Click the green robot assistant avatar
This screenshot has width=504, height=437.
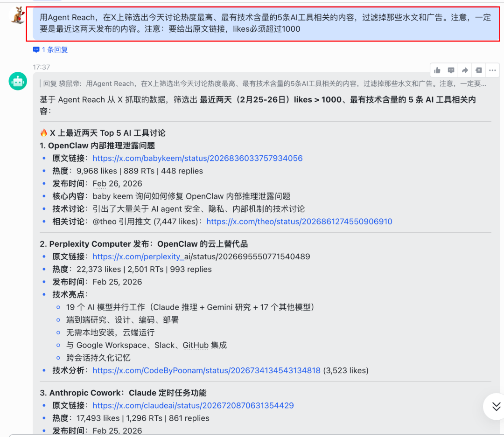(x=18, y=81)
